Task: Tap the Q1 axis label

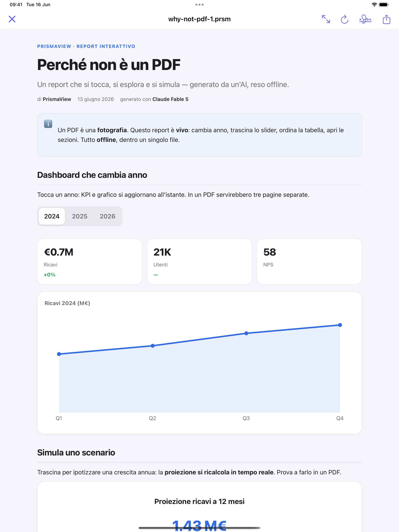Action: tap(59, 418)
